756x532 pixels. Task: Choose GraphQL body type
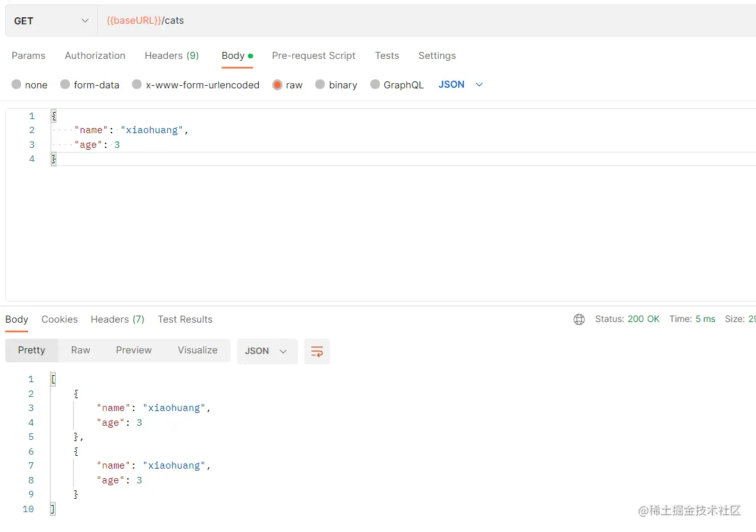tap(375, 85)
